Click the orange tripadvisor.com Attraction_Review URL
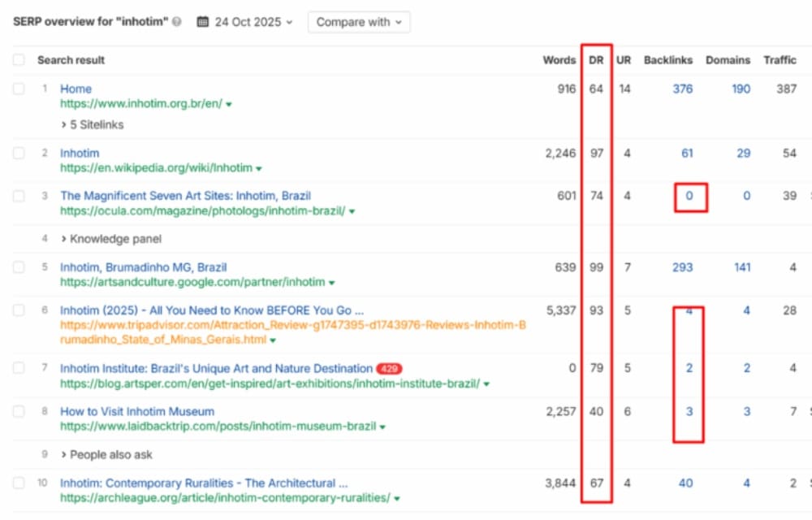Viewport: 812px width, 520px height. (x=293, y=332)
